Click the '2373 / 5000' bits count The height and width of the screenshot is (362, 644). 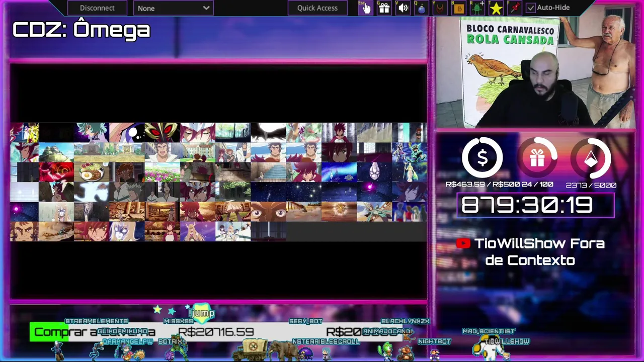point(591,185)
